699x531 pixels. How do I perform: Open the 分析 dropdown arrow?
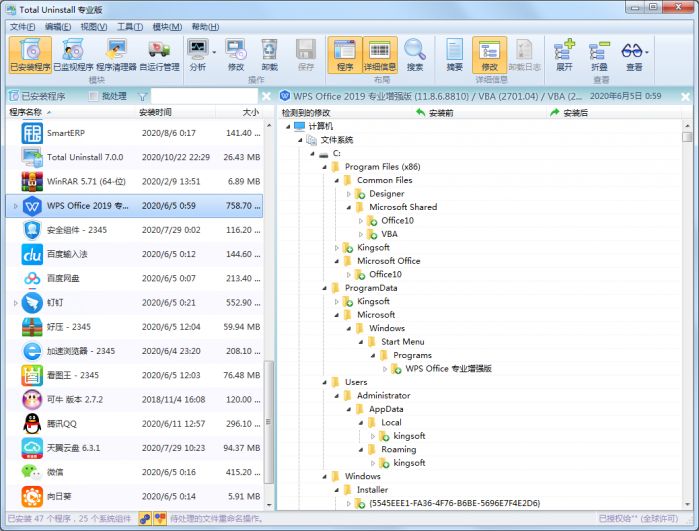tap(214, 53)
